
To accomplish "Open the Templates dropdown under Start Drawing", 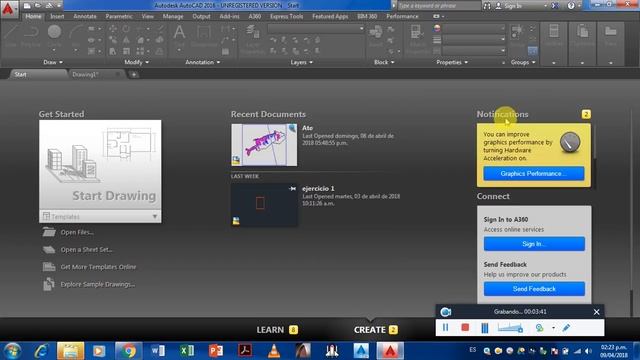I will (x=100, y=216).
